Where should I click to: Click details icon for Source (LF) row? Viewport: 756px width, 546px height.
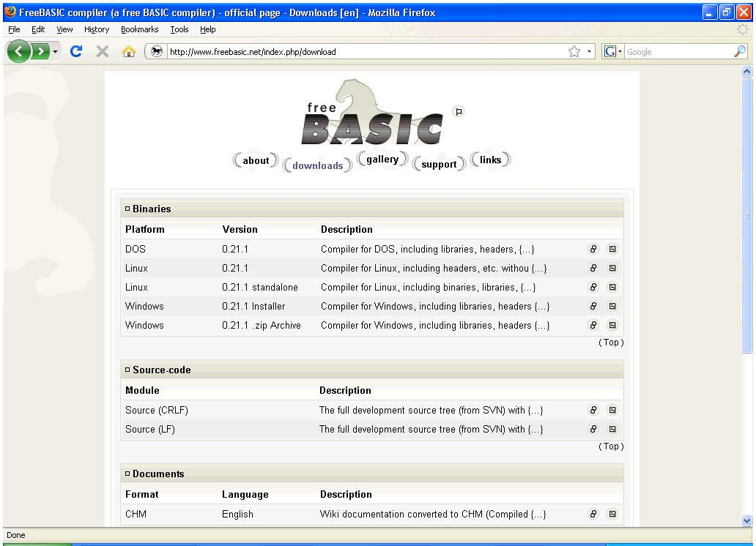click(612, 429)
